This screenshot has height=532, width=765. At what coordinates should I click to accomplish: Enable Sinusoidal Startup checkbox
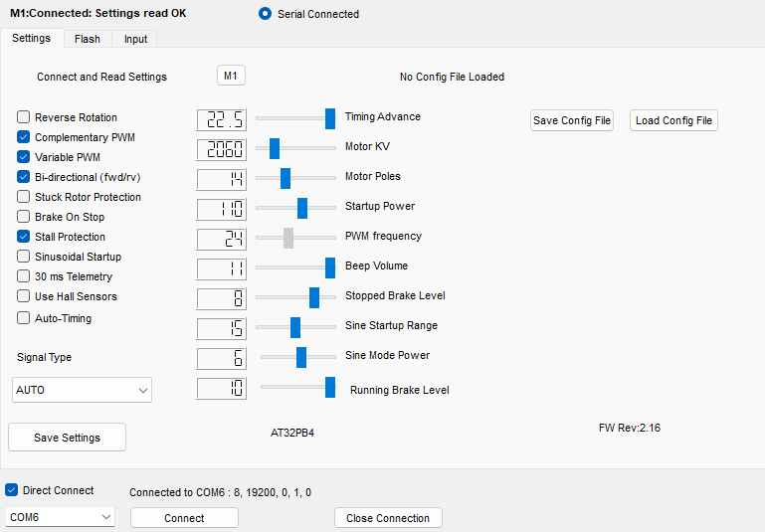point(24,257)
